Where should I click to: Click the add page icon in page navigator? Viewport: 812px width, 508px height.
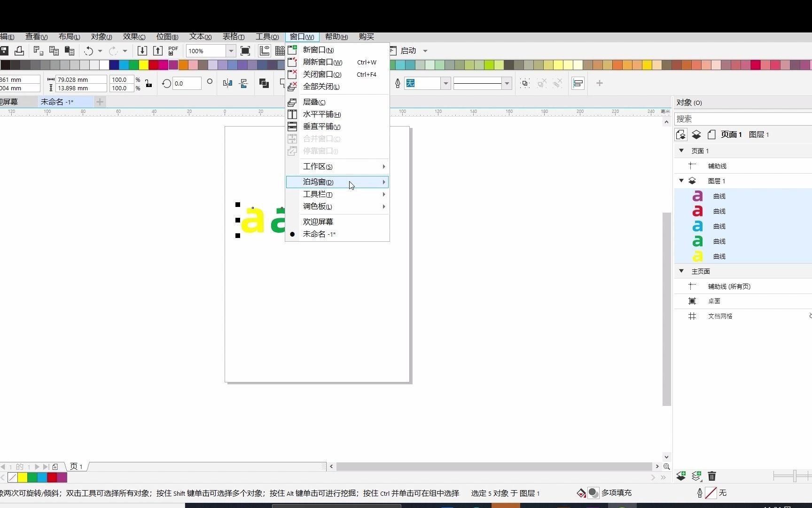[55, 467]
